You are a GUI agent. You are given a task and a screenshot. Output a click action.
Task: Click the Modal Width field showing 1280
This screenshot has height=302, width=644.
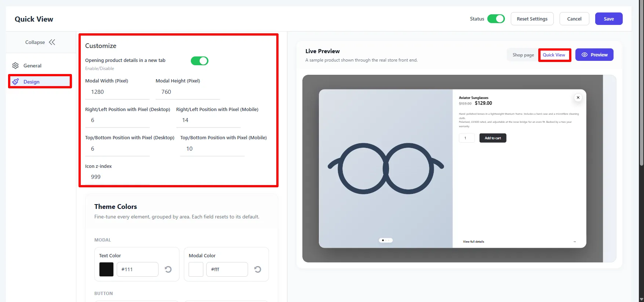[x=117, y=92]
